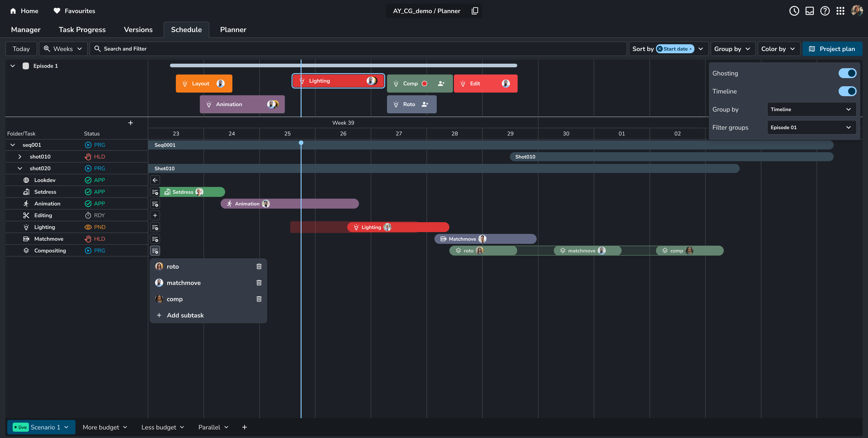Check the Episode 1 checkbox
This screenshot has width=868, height=438.
pos(26,66)
